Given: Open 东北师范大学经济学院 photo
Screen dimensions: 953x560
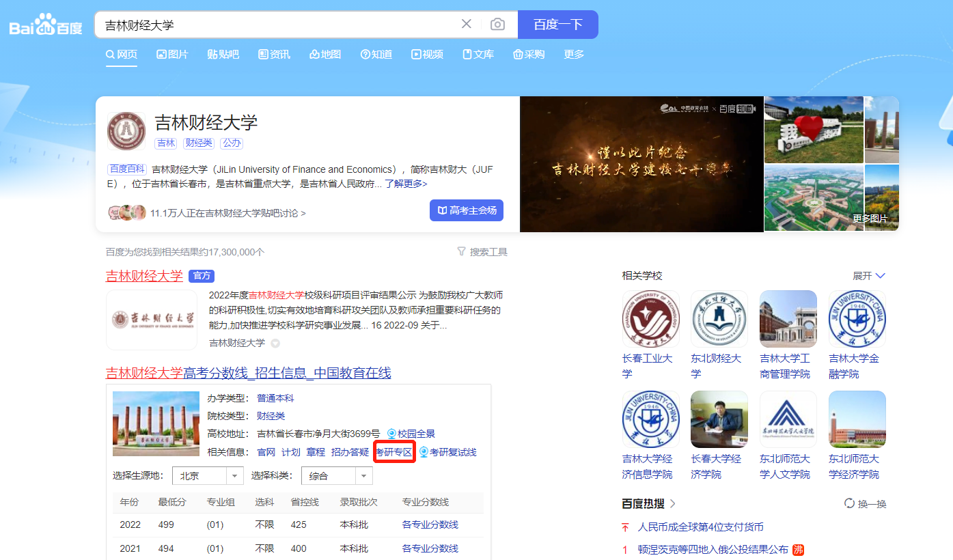Looking at the screenshot, I should click(857, 419).
